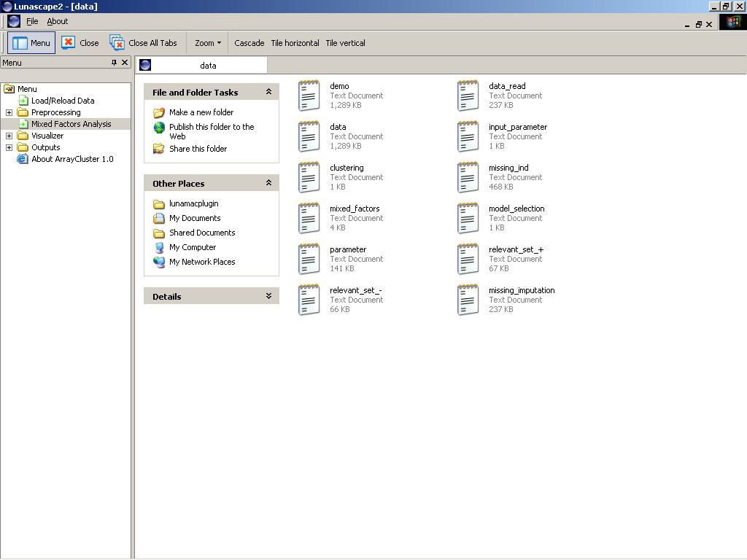Click Cascade windows button
Image resolution: width=747 pixels, height=560 pixels.
click(249, 43)
